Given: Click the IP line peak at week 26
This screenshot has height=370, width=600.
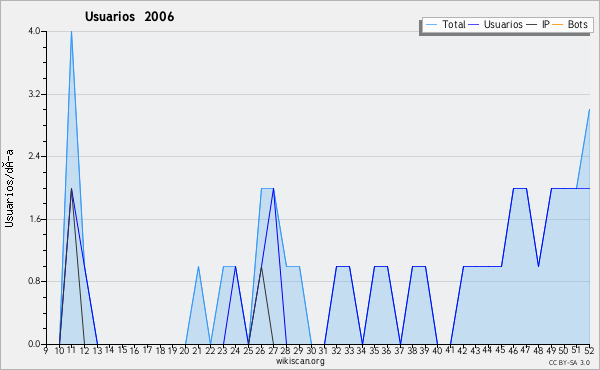Looking at the screenshot, I should (x=261, y=266).
